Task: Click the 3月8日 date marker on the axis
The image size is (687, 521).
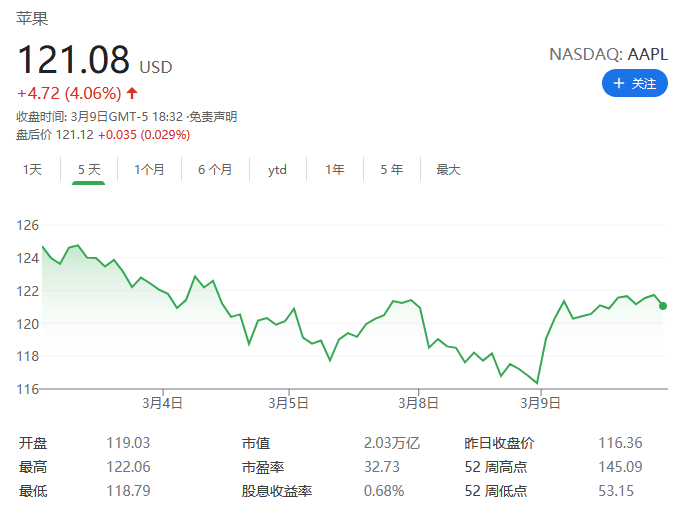Action: [418, 403]
